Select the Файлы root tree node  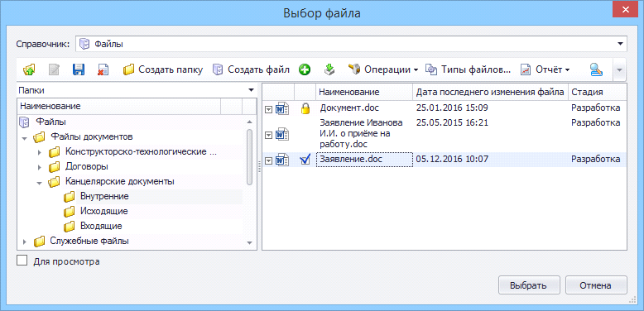coord(51,122)
